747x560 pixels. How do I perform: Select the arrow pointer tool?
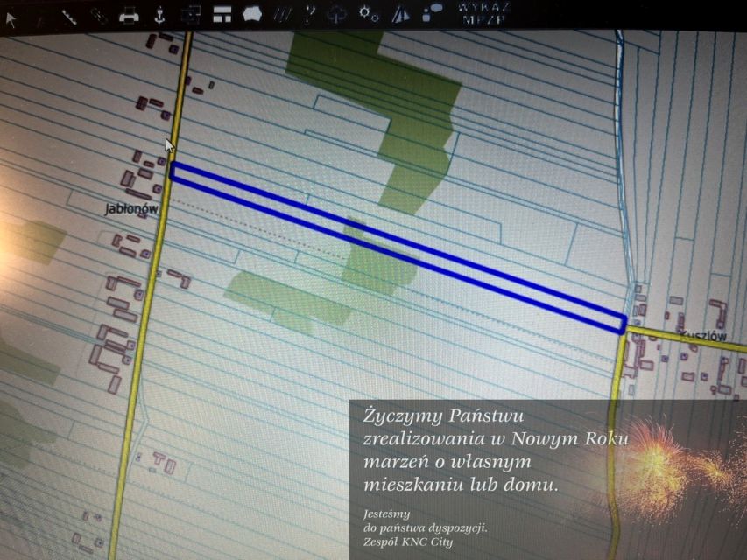(x=11, y=17)
